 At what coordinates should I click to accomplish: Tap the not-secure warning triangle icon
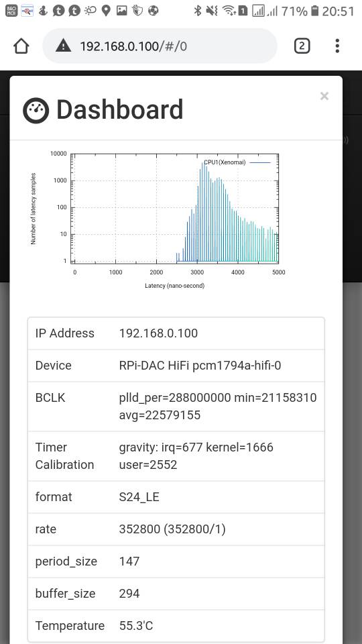click(x=63, y=46)
